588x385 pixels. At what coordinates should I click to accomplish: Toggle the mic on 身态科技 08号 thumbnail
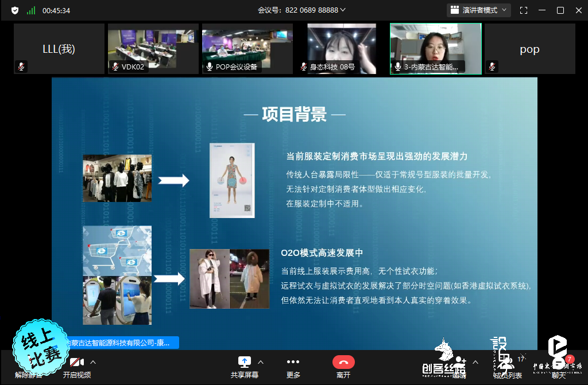[303, 67]
